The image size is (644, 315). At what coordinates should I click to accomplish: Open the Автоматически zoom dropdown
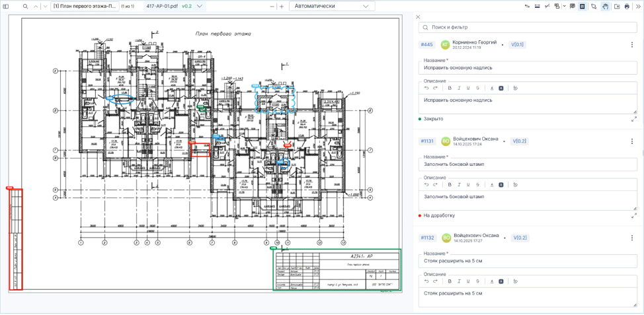point(332,6)
